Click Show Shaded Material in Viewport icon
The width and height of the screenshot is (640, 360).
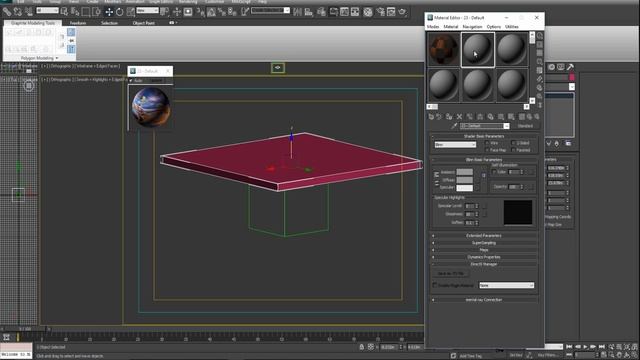511,117
